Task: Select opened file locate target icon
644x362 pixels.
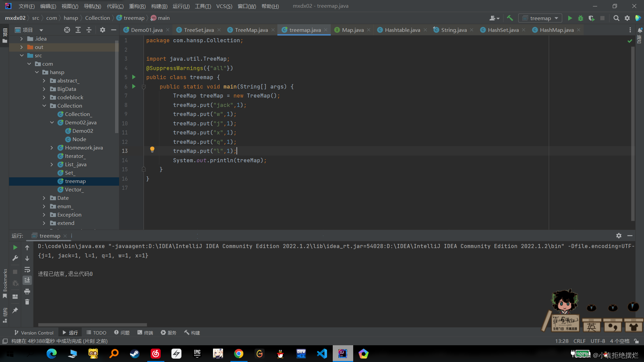Action: coord(67,30)
